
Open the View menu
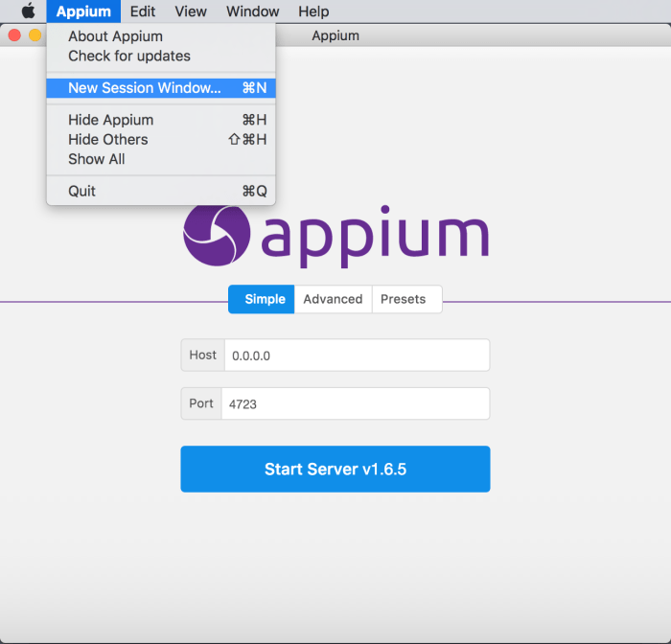tap(191, 11)
